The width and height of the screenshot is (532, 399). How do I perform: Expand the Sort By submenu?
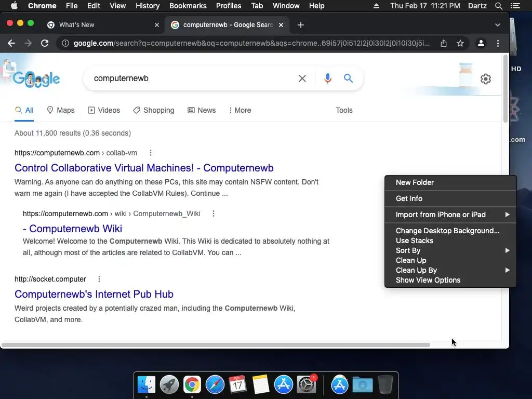(x=450, y=250)
